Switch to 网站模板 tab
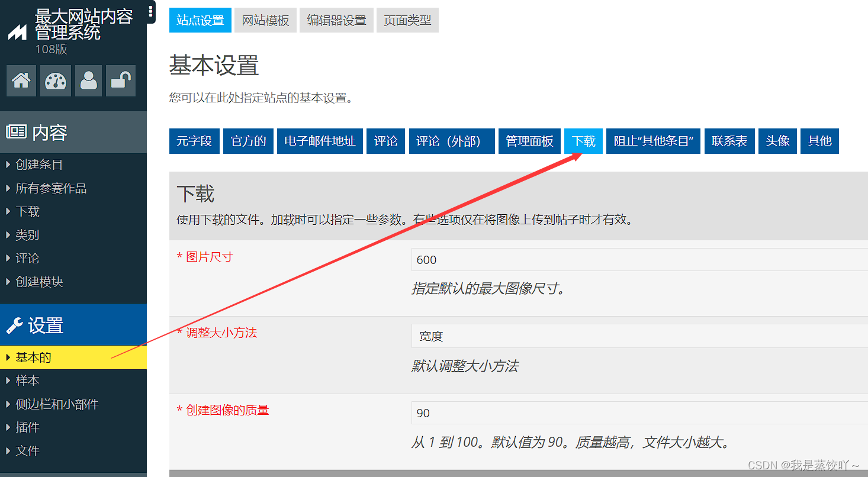Screen dimensions: 868x477 (265, 20)
